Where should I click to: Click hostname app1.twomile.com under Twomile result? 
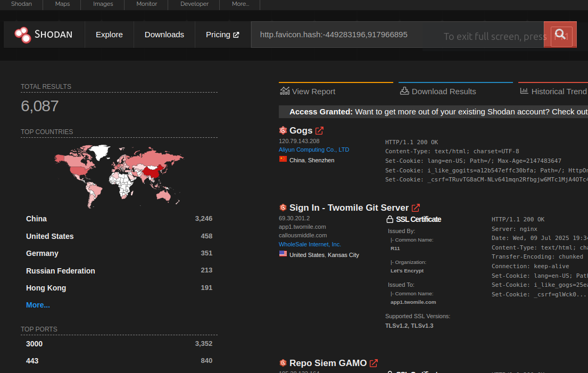[302, 227]
